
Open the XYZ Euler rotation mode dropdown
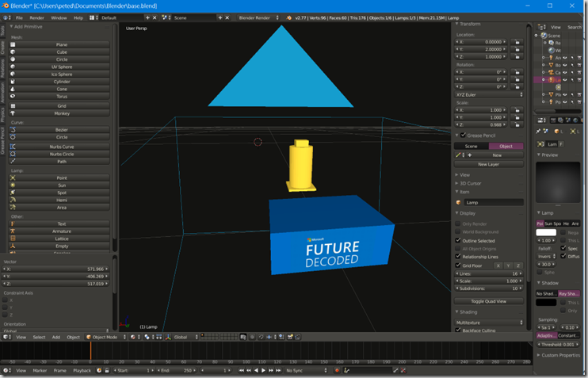[x=489, y=95]
